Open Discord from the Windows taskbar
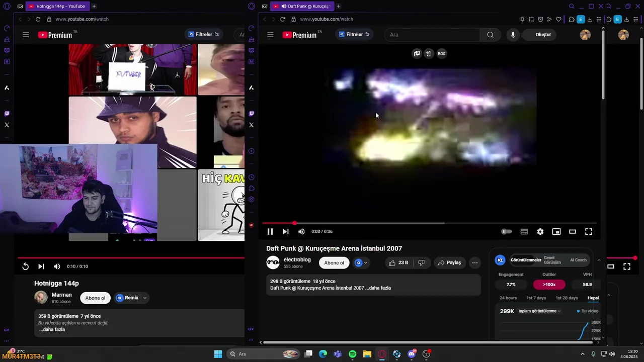 click(412, 354)
